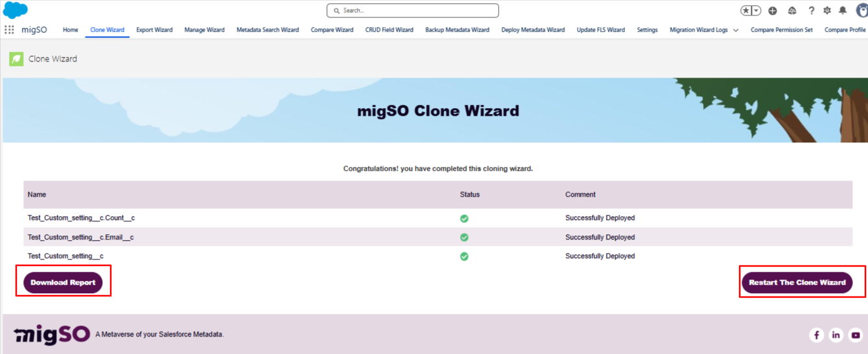
Task: Switch to Metadata Search Wizard tab
Action: (268, 30)
